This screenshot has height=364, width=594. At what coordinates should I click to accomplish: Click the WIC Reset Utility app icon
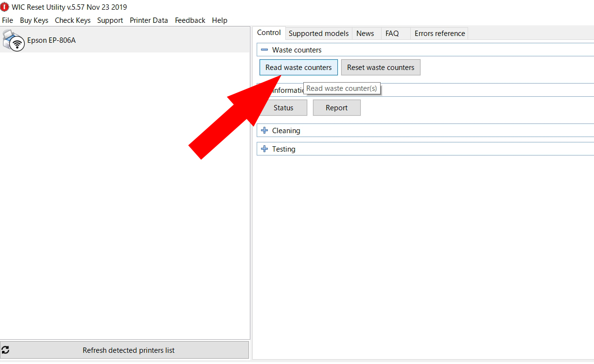[x=5, y=7]
